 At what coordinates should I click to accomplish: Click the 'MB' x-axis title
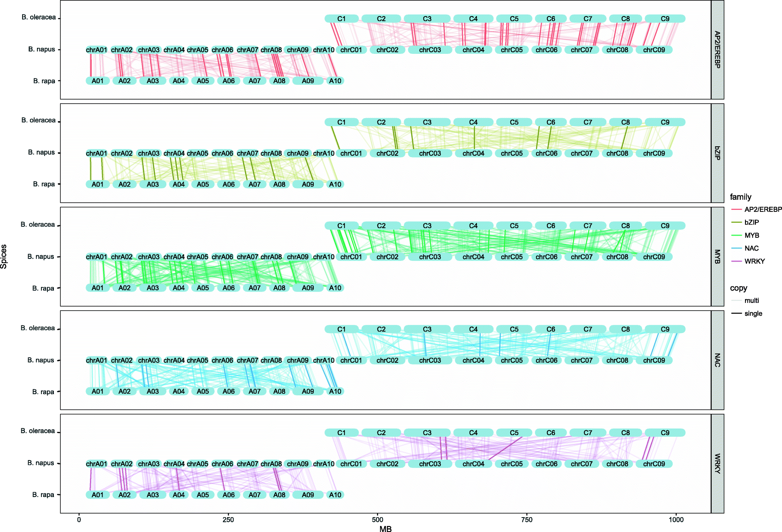385,529
